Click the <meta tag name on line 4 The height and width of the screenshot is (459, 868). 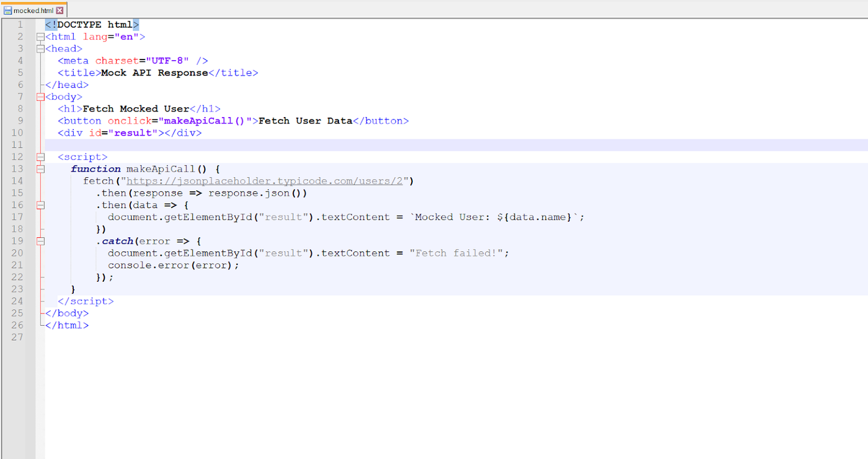pos(73,61)
